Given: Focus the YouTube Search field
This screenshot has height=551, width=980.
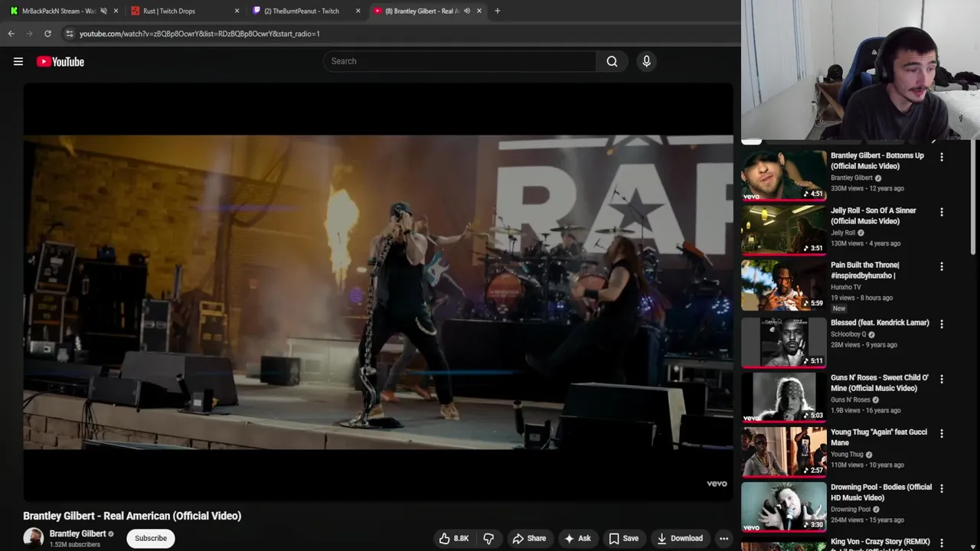Looking at the screenshot, I should pyautogui.click(x=459, y=61).
